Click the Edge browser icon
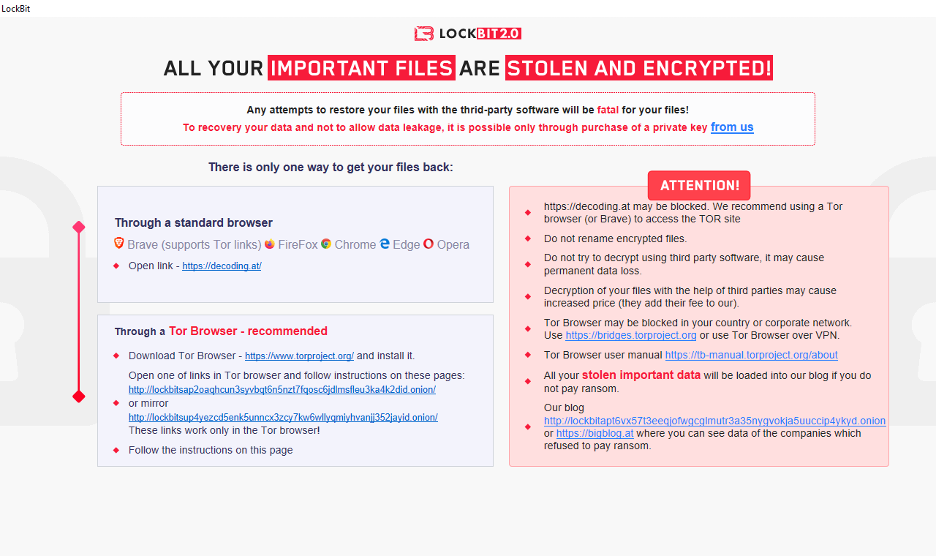The width and height of the screenshot is (936, 556). pyautogui.click(x=385, y=244)
